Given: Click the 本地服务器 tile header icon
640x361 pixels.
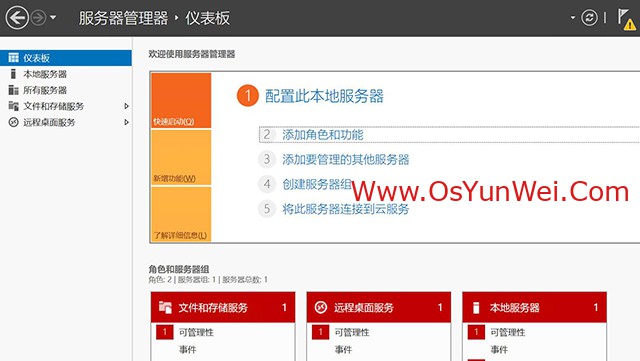Looking at the screenshot, I should tap(476, 308).
